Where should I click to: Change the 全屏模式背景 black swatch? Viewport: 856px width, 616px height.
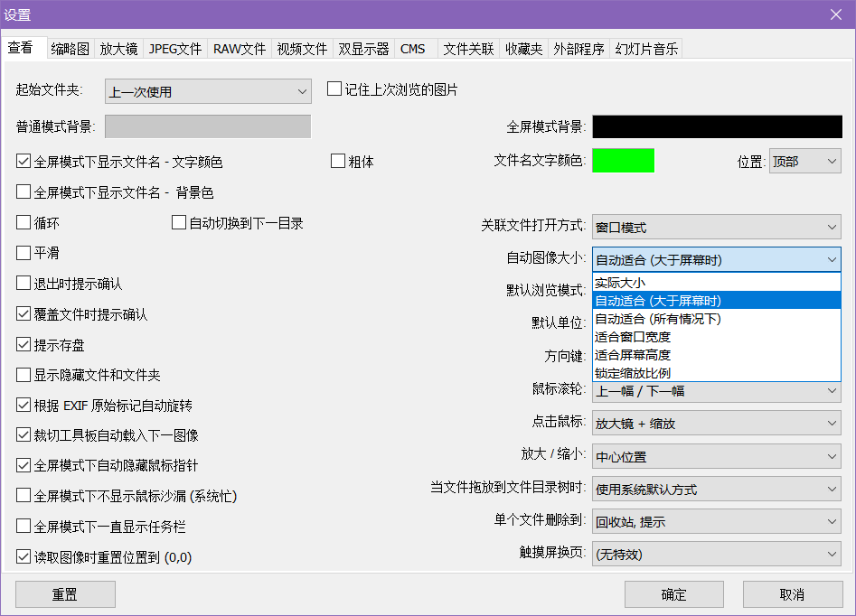(x=718, y=126)
